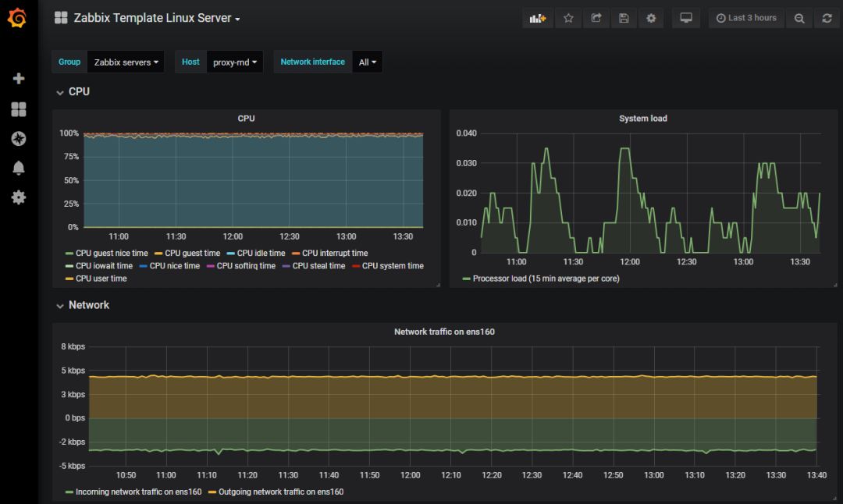
Task: Open Explore compass icon in sidebar
Action: 19,139
